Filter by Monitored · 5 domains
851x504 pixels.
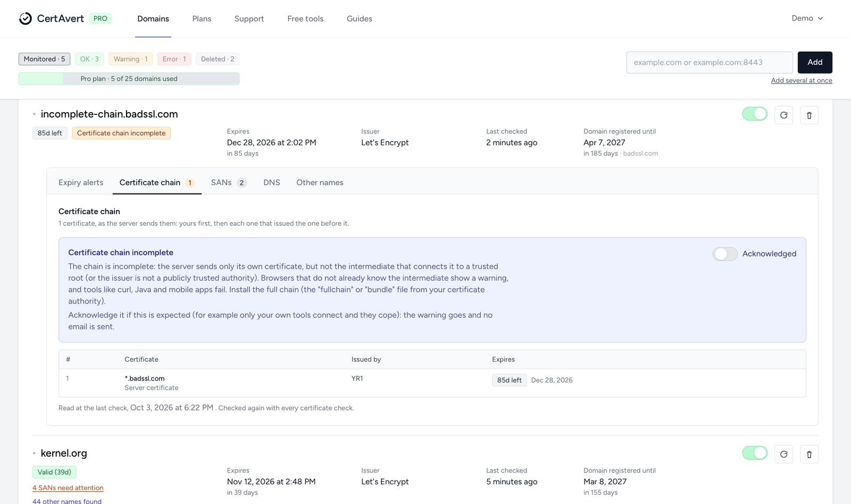(x=44, y=59)
